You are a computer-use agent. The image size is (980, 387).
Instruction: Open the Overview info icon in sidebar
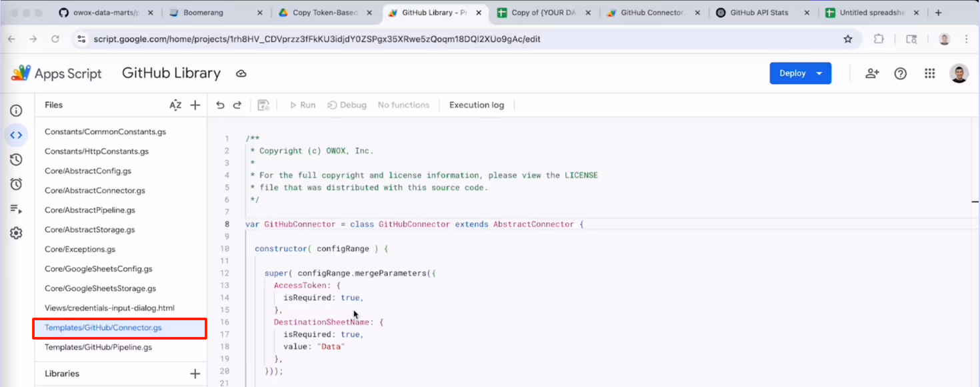[x=16, y=111]
